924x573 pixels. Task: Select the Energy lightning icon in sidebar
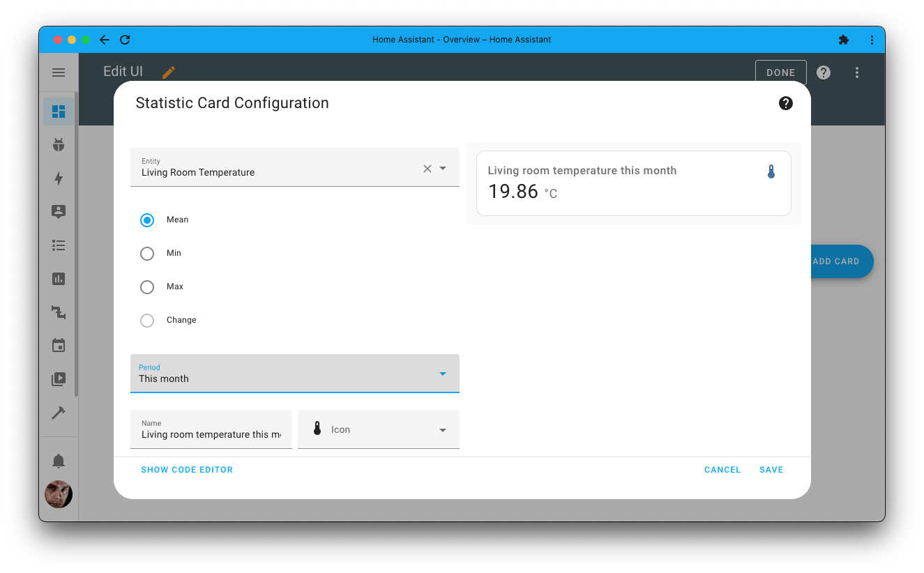(x=59, y=178)
